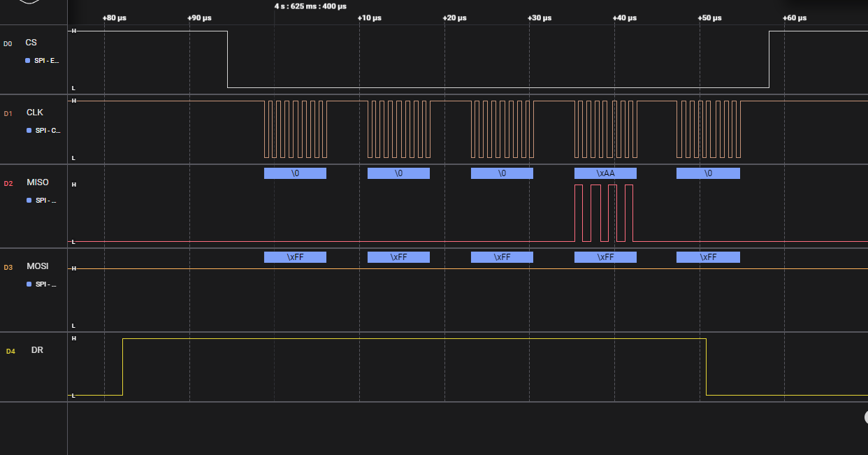The height and width of the screenshot is (455, 868).
Task: Select the D4 channel identifier icon
Action: coord(9,350)
